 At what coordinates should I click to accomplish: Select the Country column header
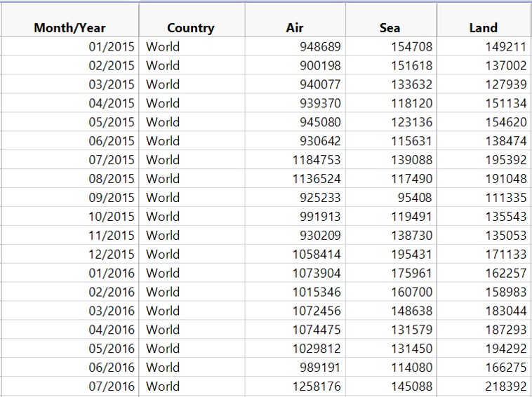click(x=190, y=28)
